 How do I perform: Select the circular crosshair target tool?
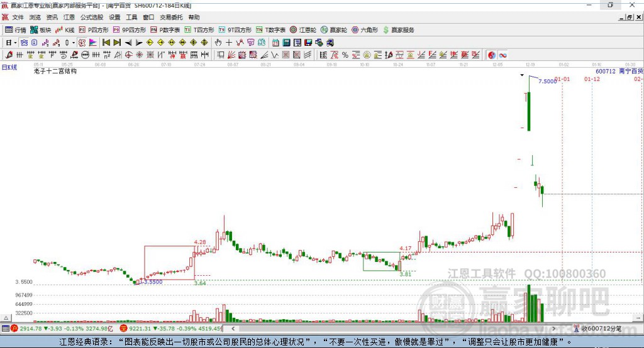[128, 55]
